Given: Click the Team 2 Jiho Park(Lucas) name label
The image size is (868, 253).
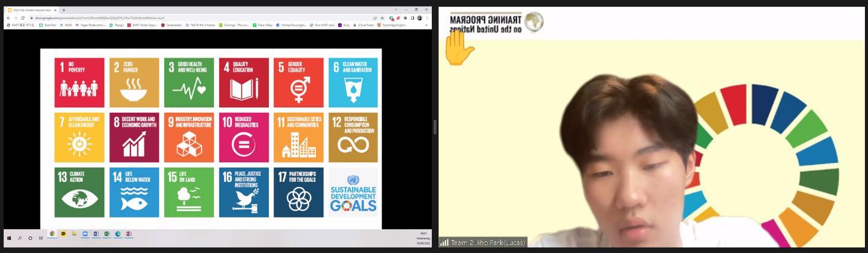Looking at the screenshot, I should coord(488,243).
